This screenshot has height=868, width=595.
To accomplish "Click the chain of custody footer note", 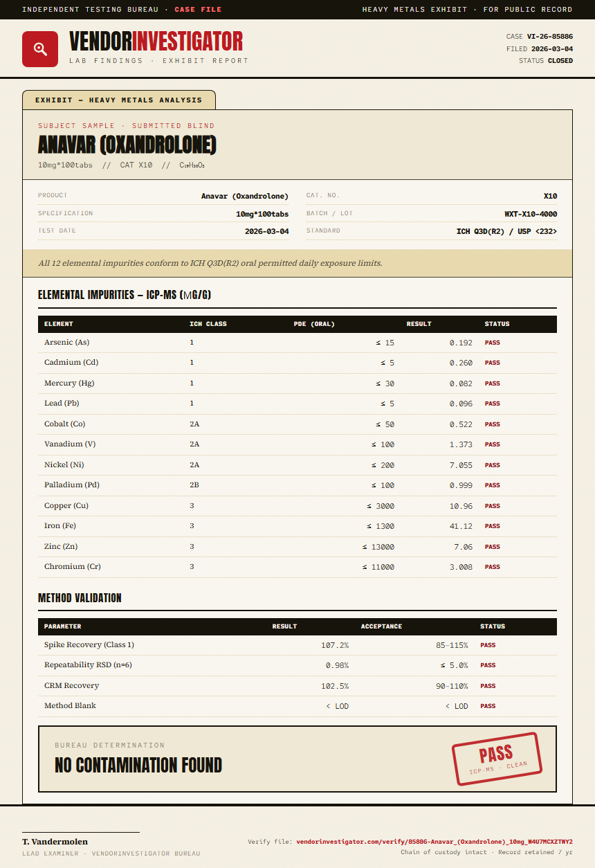I will 486,852.
